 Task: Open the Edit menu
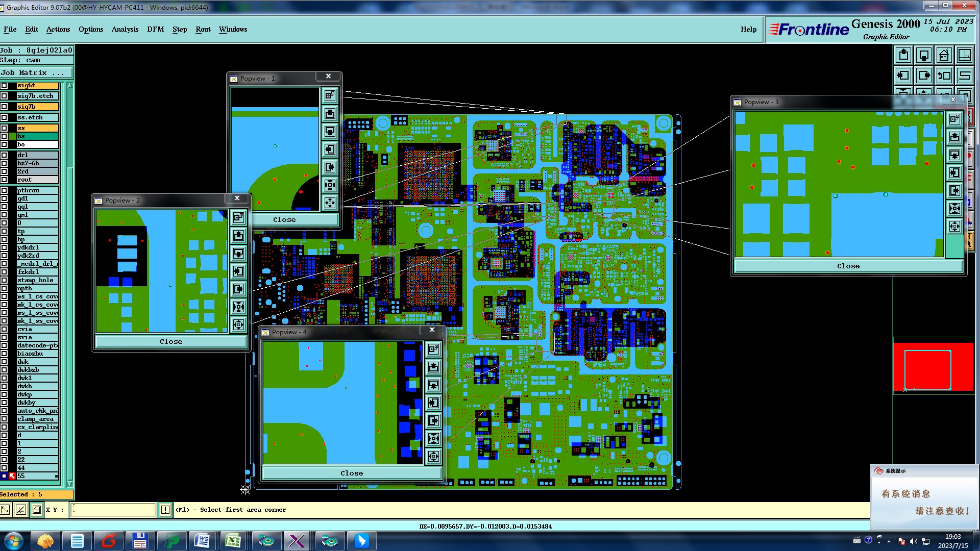[x=32, y=29]
